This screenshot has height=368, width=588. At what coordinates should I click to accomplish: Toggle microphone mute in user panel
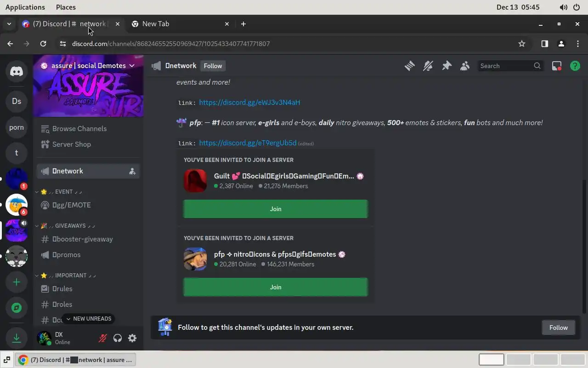click(x=103, y=338)
